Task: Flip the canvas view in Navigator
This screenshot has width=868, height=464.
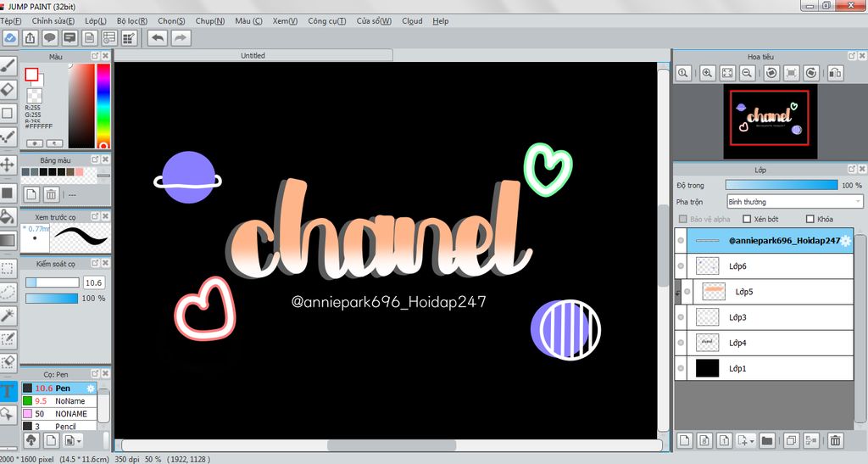Action: [835, 73]
